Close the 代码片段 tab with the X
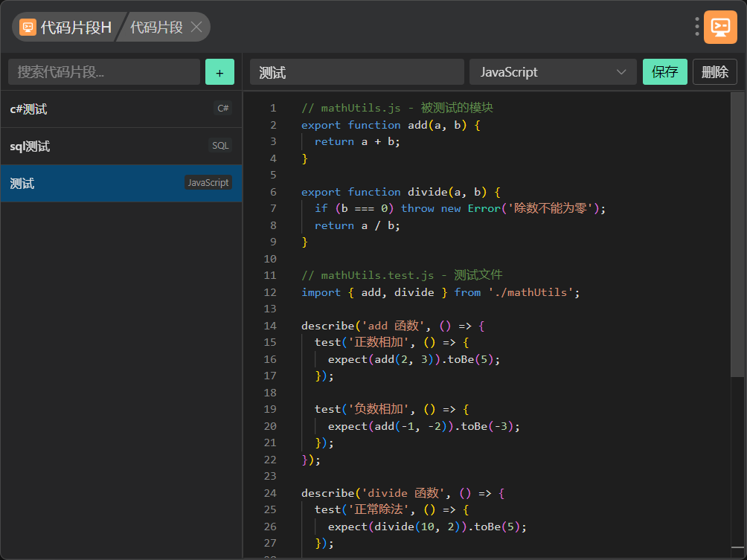The image size is (747, 560). pos(196,28)
